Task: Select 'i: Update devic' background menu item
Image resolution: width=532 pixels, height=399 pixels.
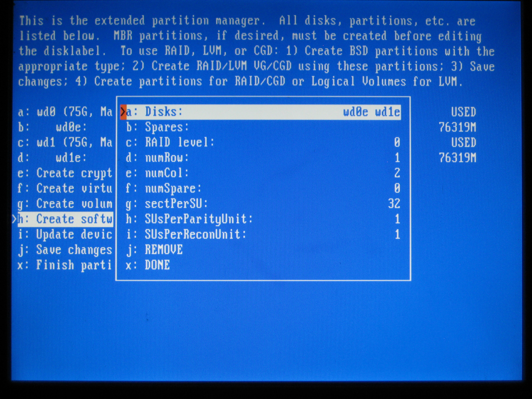Action: click(x=65, y=234)
